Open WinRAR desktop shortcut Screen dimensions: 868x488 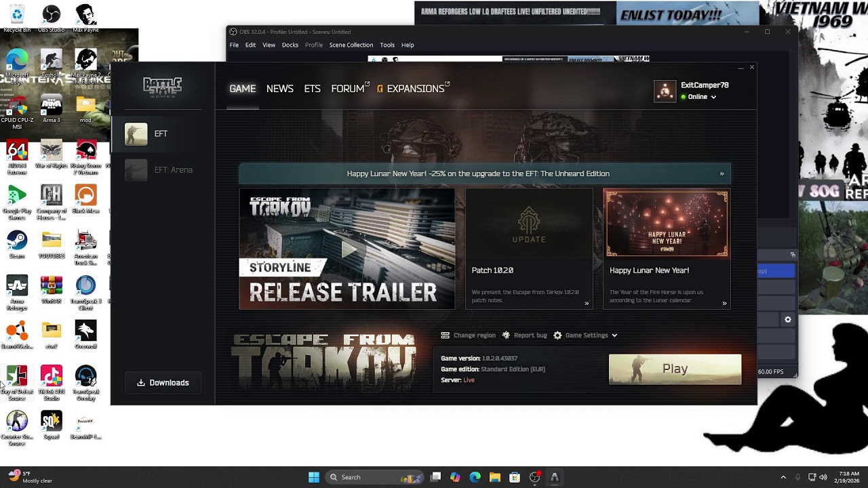52,290
